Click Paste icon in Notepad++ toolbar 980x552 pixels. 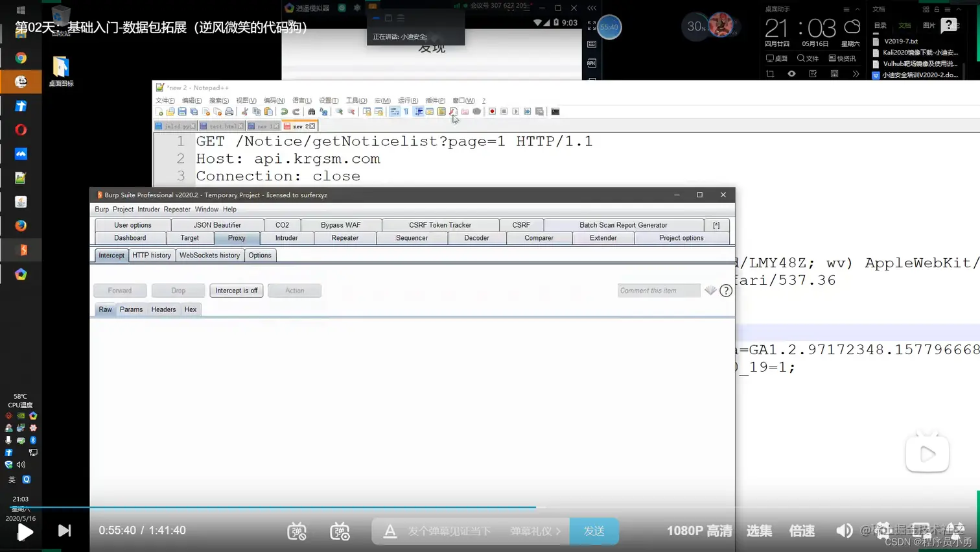click(268, 112)
